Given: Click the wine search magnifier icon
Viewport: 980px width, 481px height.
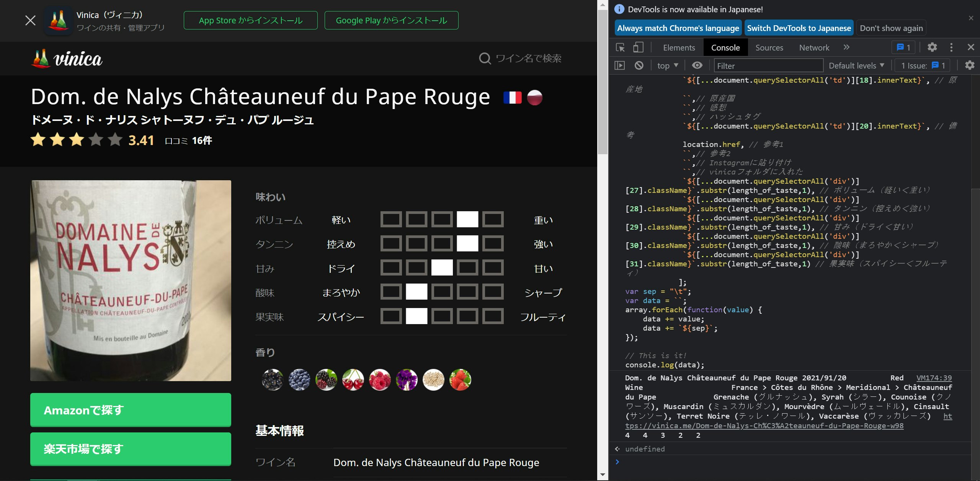Looking at the screenshot, I should tap(485, 59).
